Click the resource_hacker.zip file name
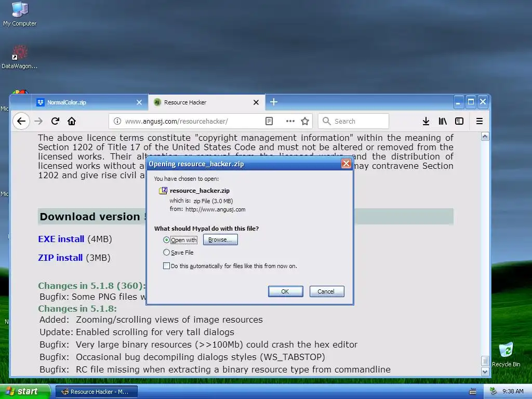The width and height of the screenshot is (532, 399). [x=199, y=191]
